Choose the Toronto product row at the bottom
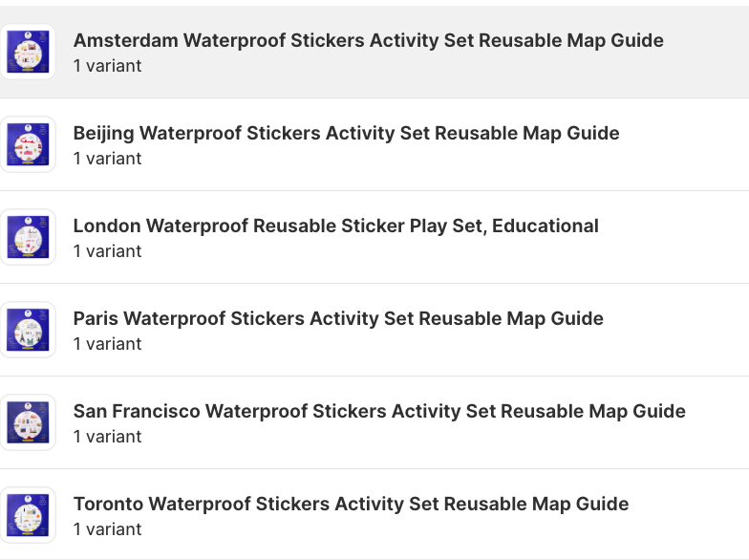The image size is (749, 560). click(x=374, y=514)
